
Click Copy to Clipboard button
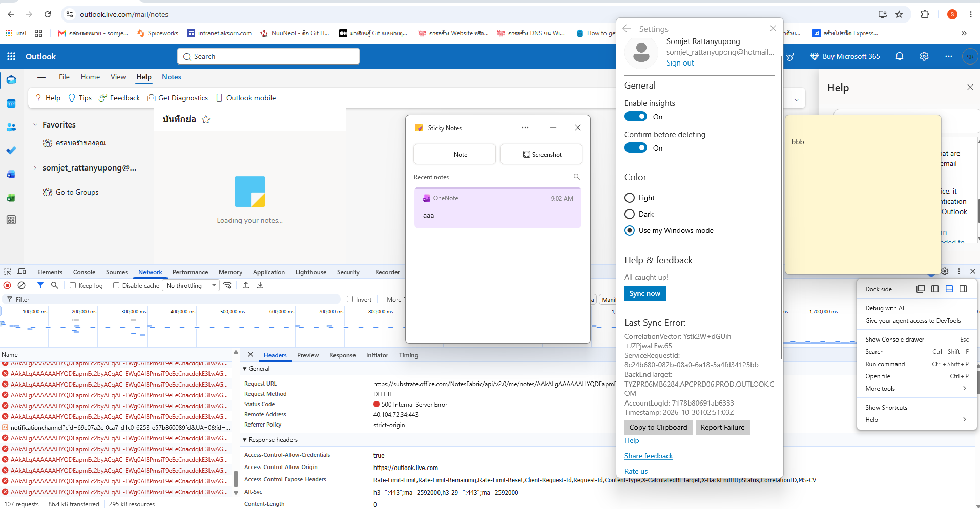[x=658, y=427]
